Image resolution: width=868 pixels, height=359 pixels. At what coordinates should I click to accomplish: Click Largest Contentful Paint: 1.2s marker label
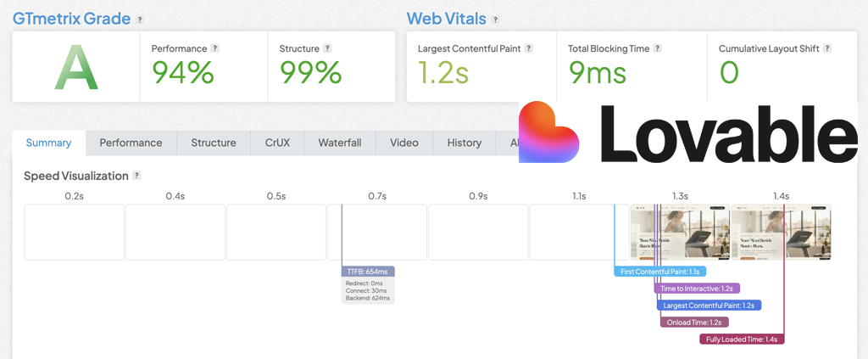point(709,306)
